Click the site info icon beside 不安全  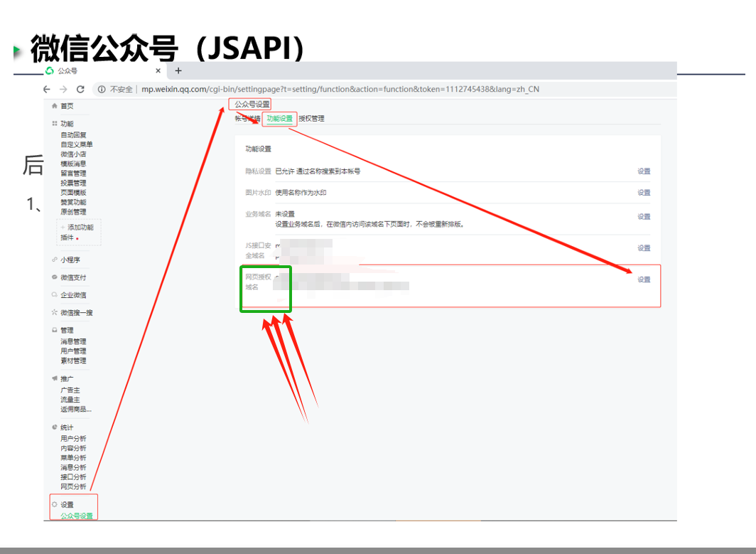[102, 90]
